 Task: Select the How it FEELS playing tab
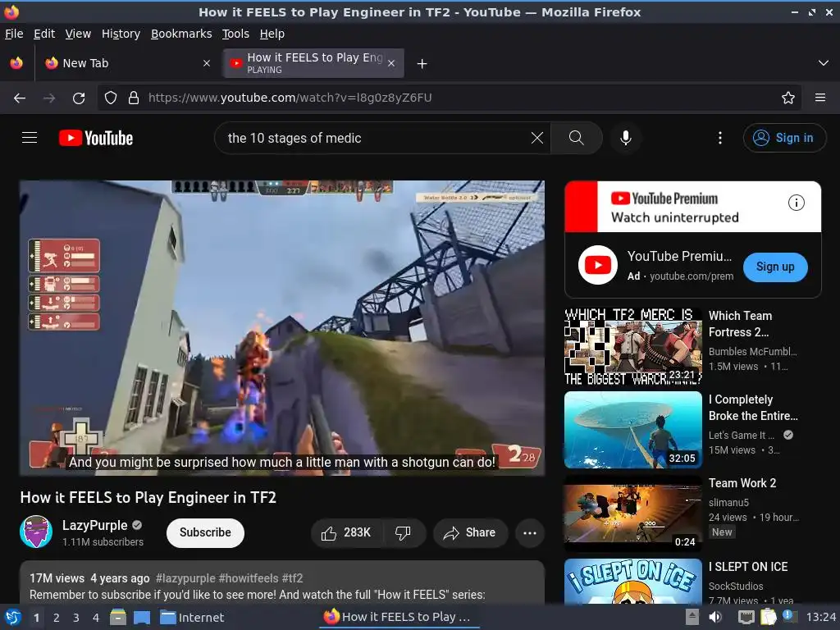point(313,63)
